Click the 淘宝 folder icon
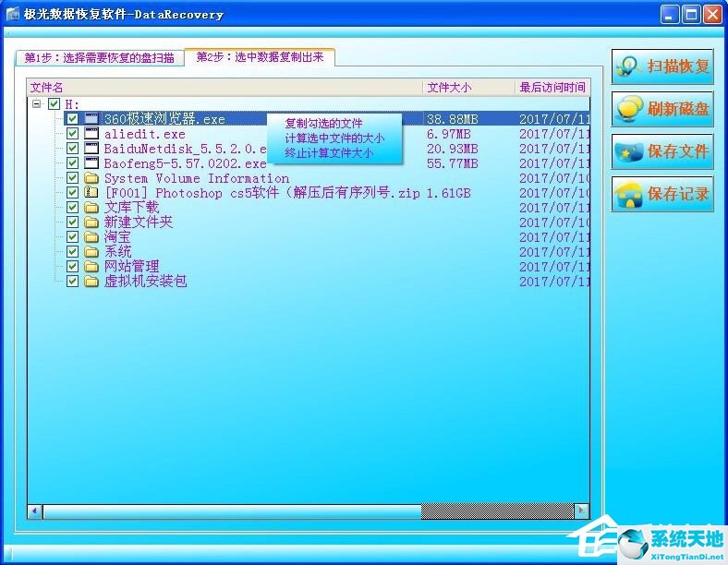 coord(91,237)
